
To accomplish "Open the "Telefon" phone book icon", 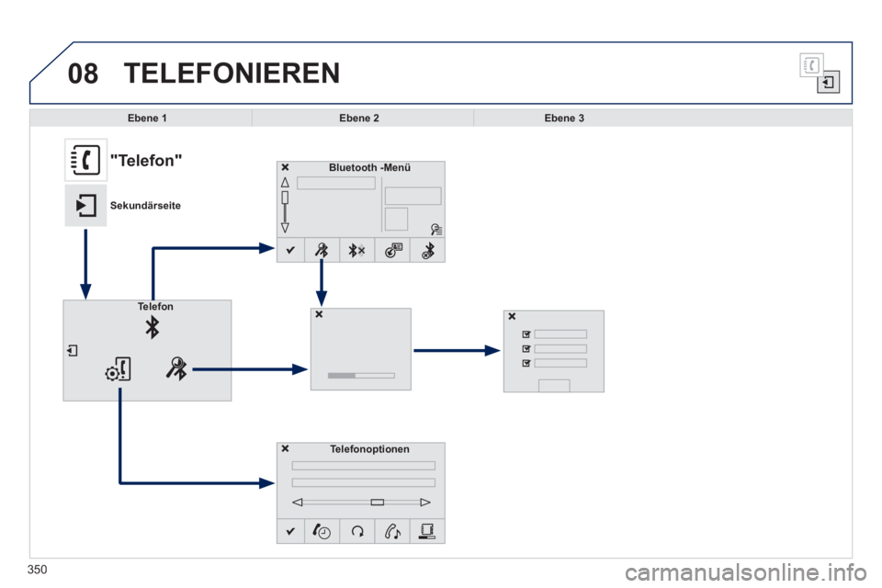I will coord(85,160).
